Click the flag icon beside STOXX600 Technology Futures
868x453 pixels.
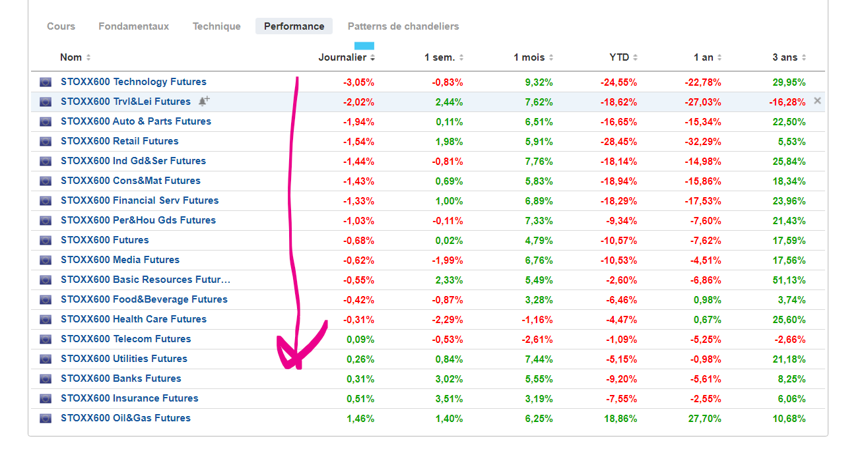[46, 82]
